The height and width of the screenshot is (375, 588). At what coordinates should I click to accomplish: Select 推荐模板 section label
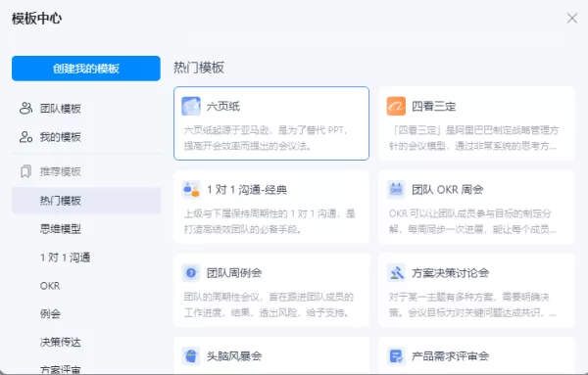coord(61,171)
